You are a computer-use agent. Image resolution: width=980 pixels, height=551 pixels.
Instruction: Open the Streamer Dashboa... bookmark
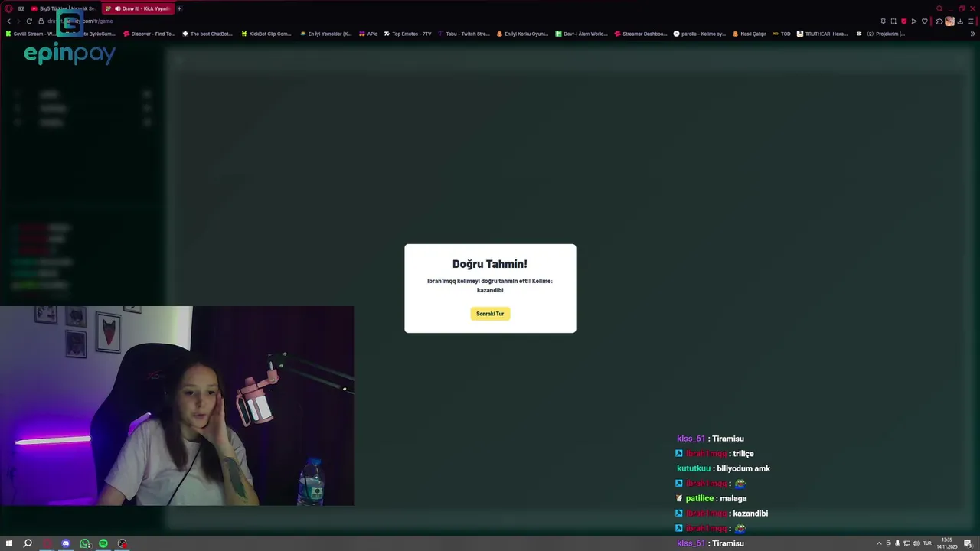pyautogui.click(x=641, y=34)
